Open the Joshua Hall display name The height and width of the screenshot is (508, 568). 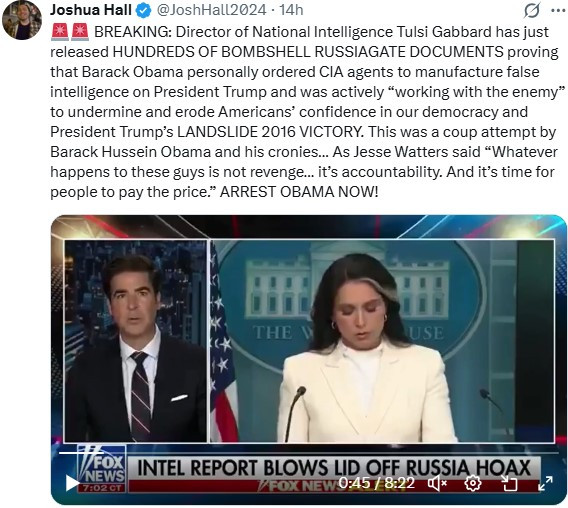click(91, 10)
